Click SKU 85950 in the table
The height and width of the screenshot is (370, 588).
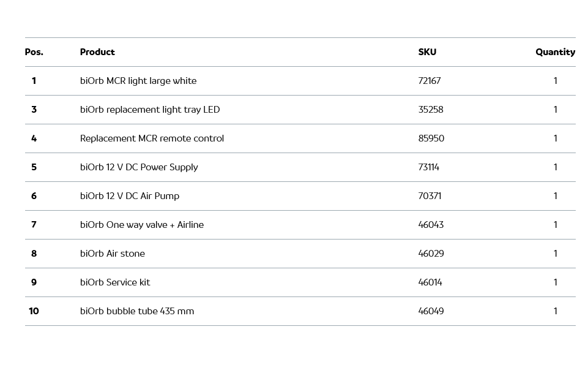431,138
